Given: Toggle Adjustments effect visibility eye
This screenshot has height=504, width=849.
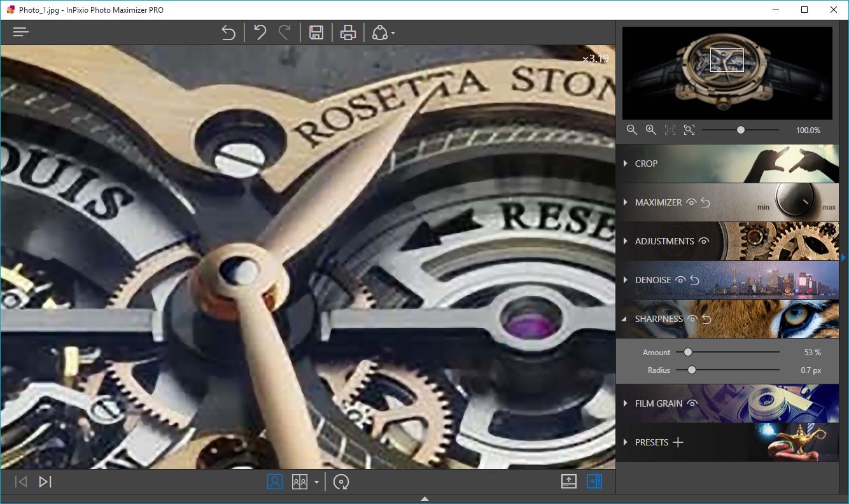Looking at the screenshot, I should point(704,241).
